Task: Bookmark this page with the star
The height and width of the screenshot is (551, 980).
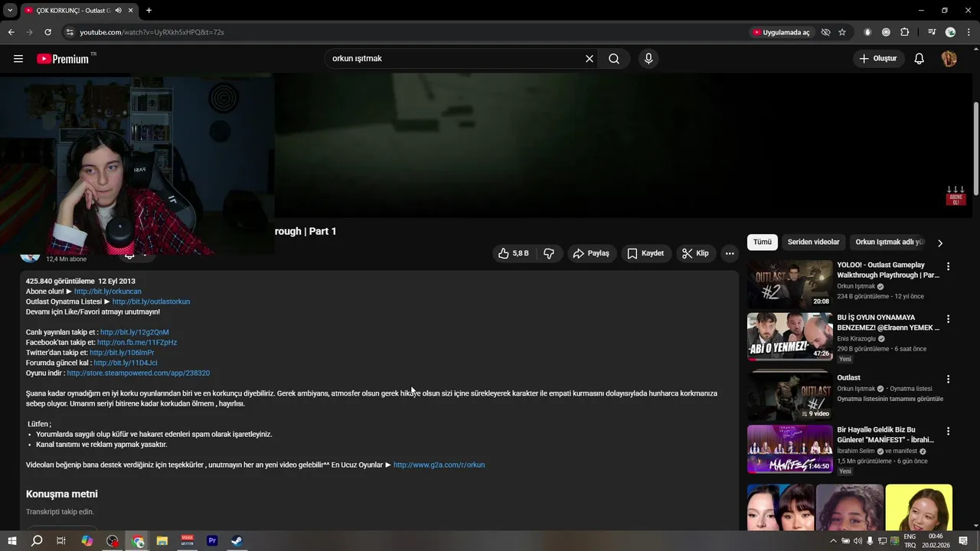Action: [x=842, y=32]
